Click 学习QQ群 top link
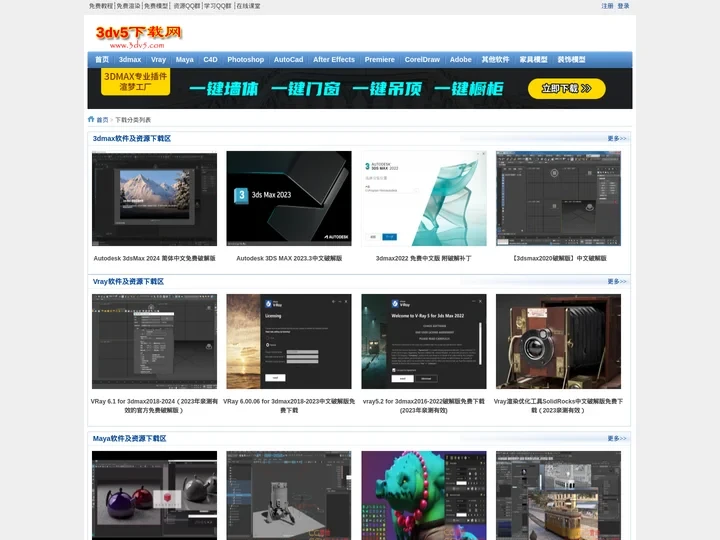 pos(218,6)
